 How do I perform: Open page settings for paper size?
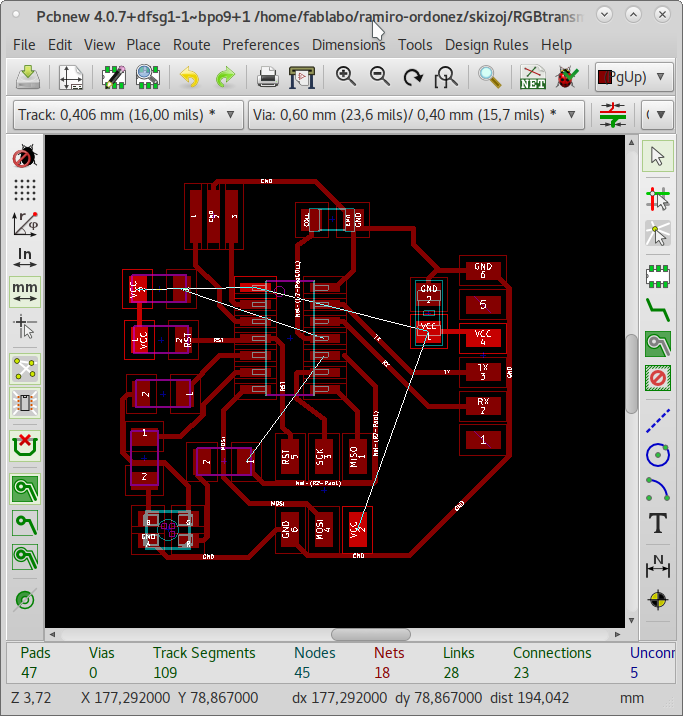click(x=71, y=77)
